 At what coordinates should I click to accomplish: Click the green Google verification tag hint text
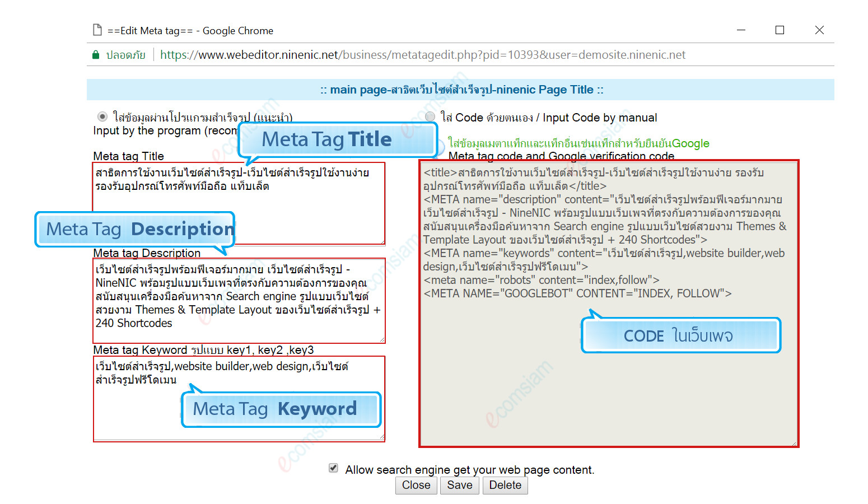click(x=578, y=143)
